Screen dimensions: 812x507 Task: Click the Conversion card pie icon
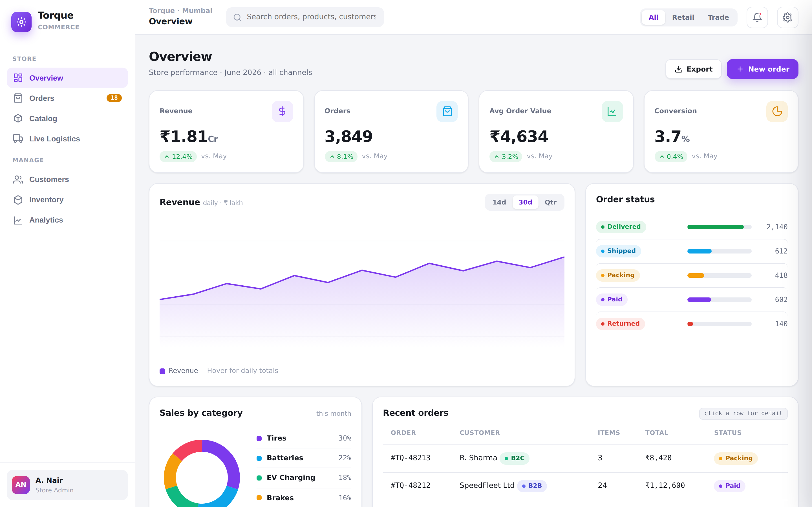777,111
